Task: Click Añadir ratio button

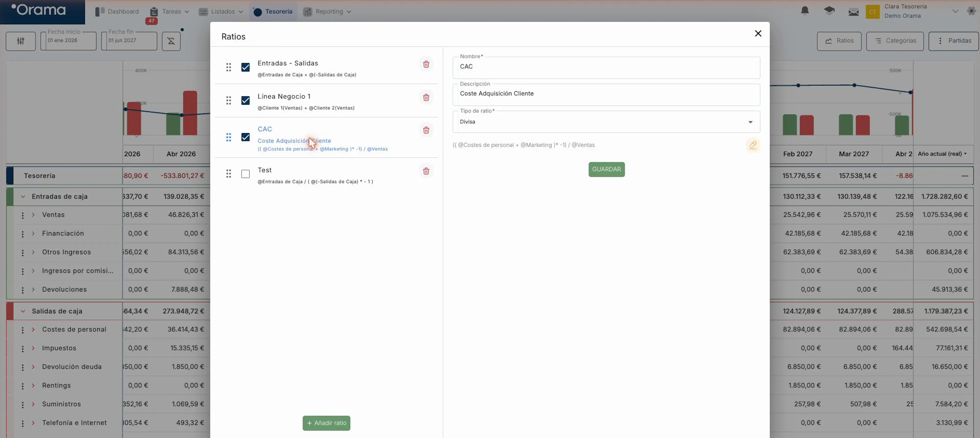Action: (x=326, y=423)
